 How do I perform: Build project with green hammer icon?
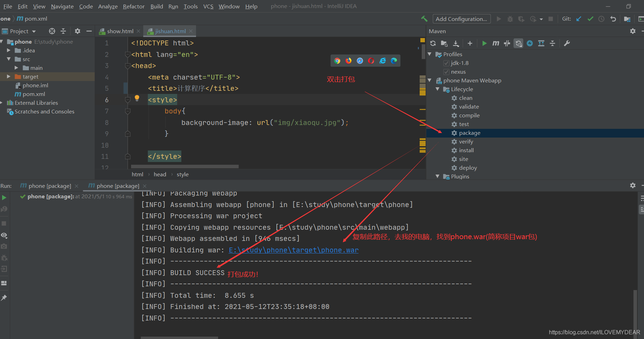424,19
